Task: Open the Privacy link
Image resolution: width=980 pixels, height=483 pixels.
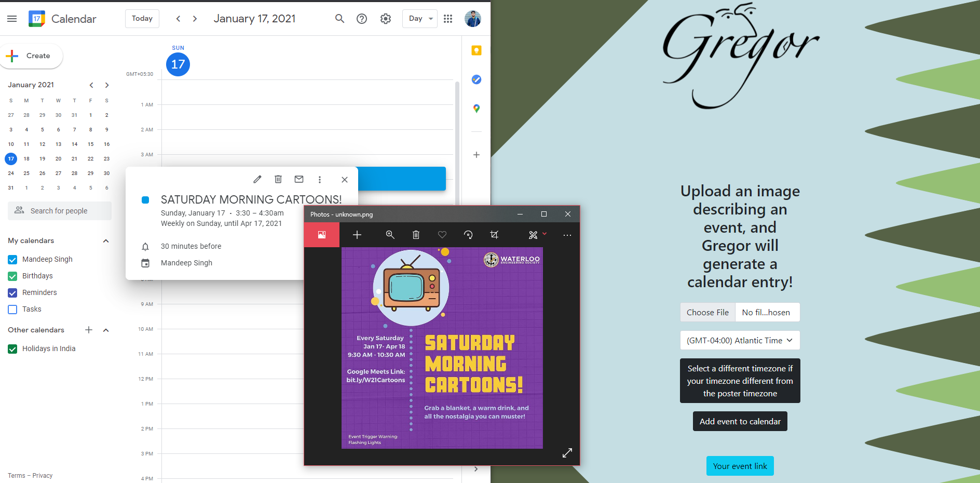Action: click(43, 476)
